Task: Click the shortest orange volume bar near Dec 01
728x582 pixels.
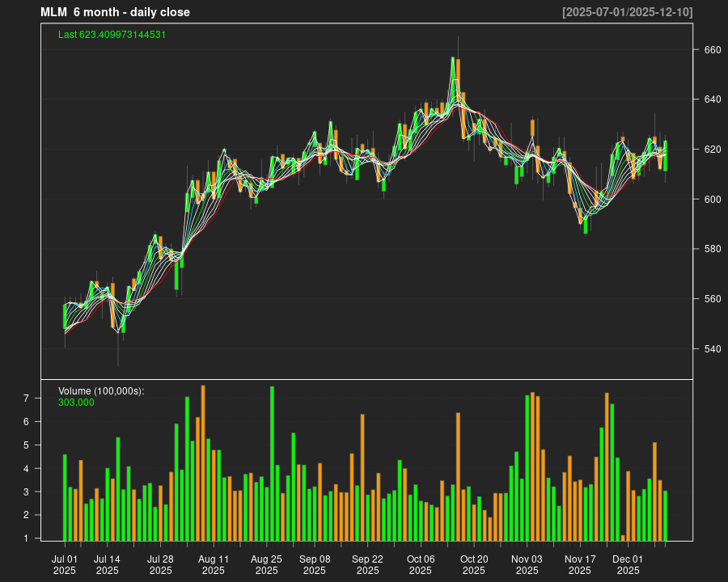Action: click(x=623, y=538)
